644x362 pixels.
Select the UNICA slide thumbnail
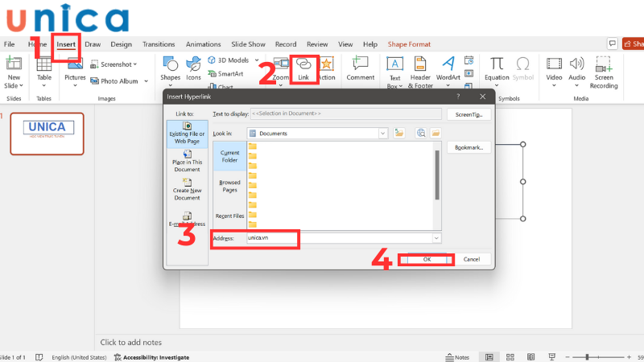tap(47, 134)
